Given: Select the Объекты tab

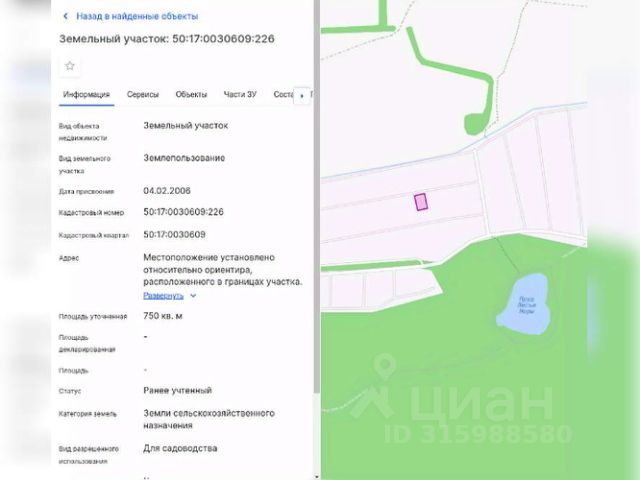Looking at the screenshot, I should click(x=191, y=94).
